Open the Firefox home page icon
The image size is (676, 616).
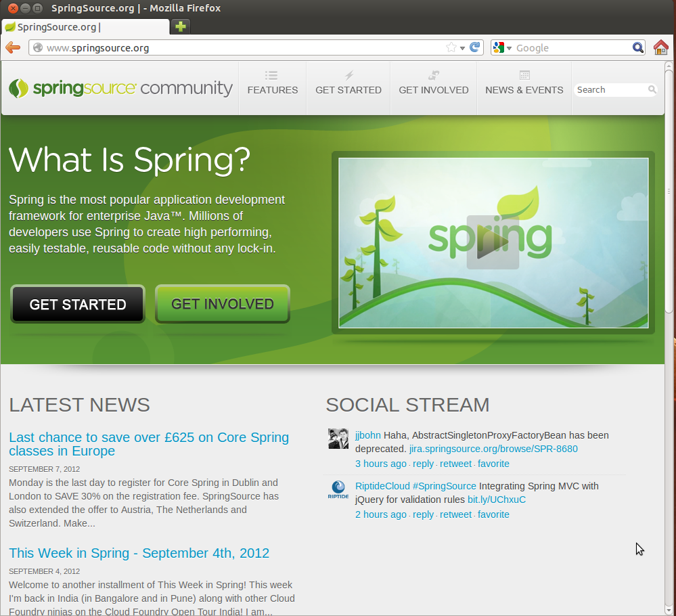[660, 47]
